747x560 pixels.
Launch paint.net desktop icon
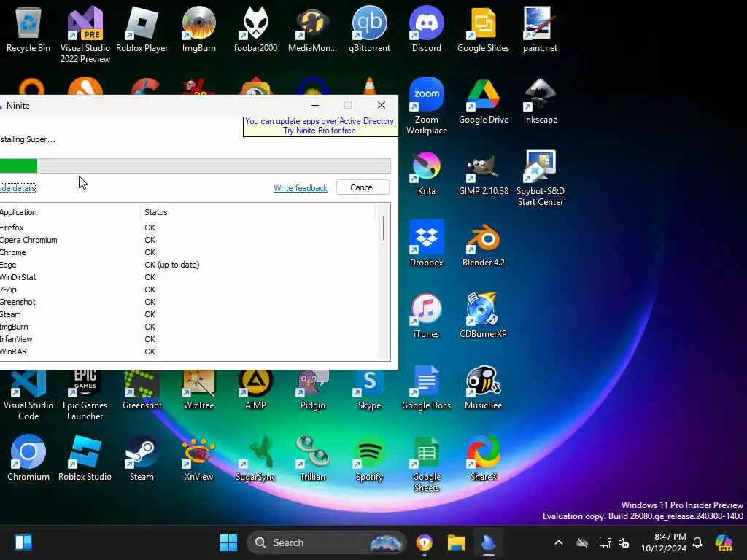click(x=541, y=29)
